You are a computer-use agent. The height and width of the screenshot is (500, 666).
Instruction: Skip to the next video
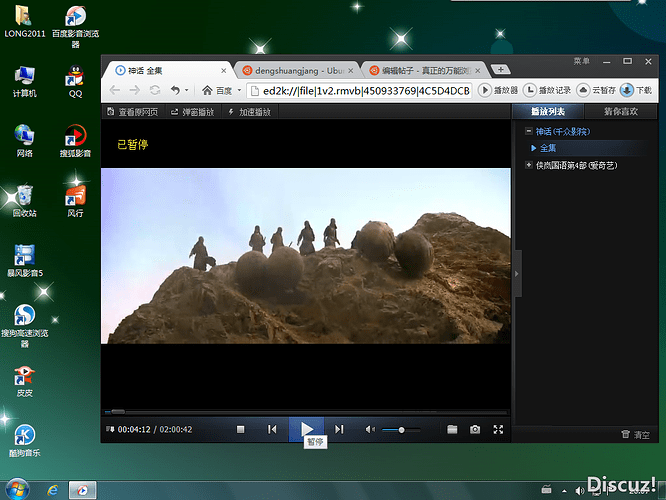pyautogui.click(x=339, y=429)
